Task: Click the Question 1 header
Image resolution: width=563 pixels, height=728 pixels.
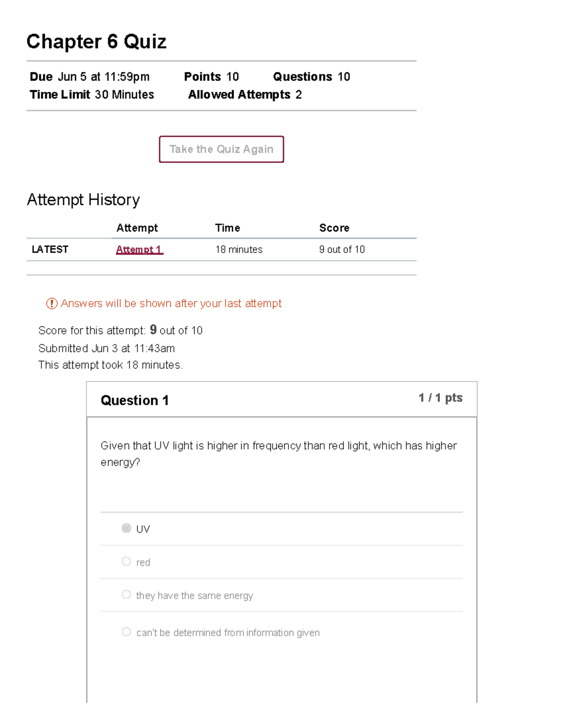Action: coord(135,400)
